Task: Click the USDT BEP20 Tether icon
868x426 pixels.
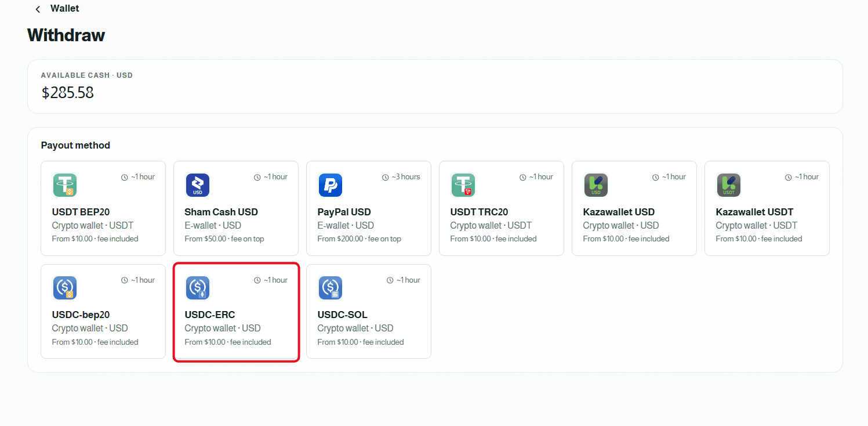Action: click(x=64, y=185)
